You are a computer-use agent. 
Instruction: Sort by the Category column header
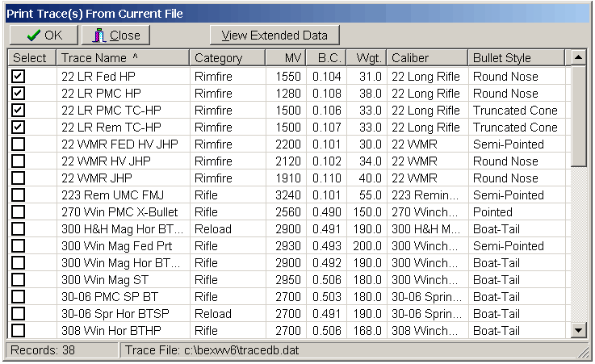pos(228,57)
